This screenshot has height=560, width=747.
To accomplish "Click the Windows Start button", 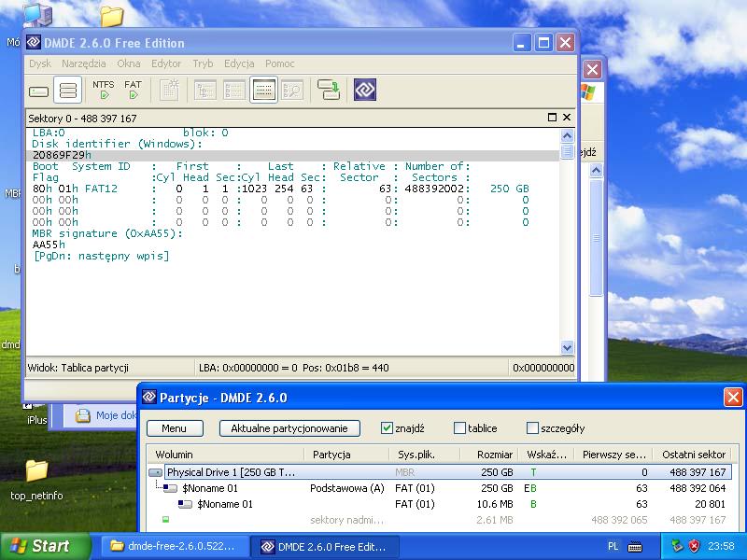I will pos(45,546).
